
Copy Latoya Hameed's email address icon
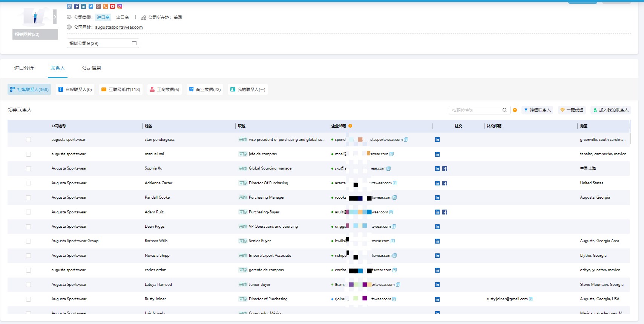coord(398,285)
